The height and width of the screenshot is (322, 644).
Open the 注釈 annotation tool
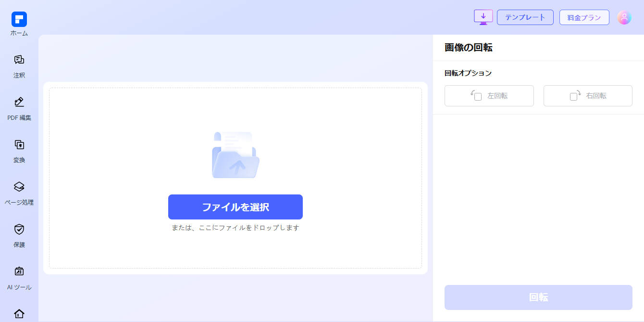pyautogui.click(x=19, y=66)
